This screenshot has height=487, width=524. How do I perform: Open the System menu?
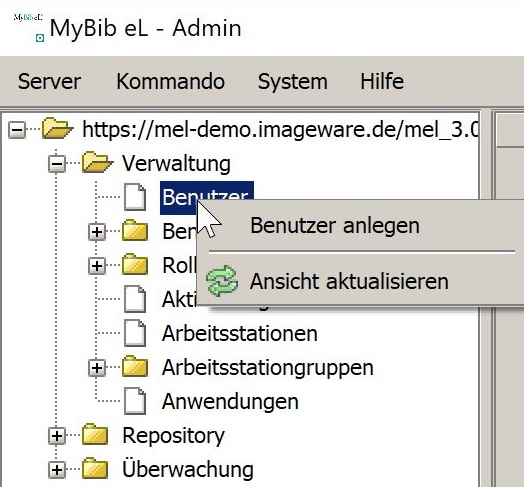[x=293, y=82]
